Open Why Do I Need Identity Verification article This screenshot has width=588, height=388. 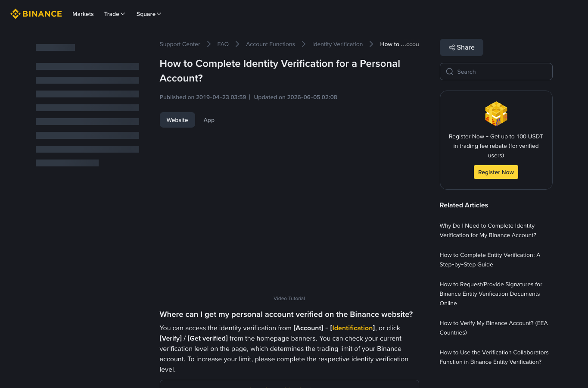pos(488,230)
